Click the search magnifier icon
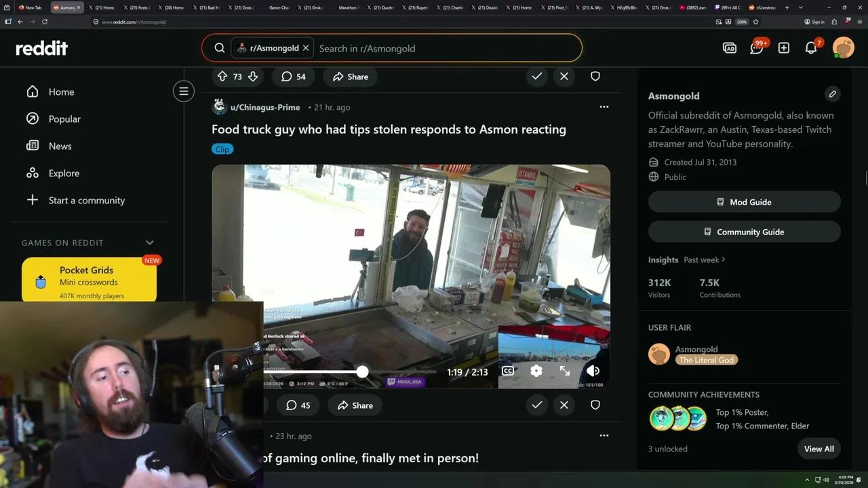868x488 pixels. [x=220, y=48]
